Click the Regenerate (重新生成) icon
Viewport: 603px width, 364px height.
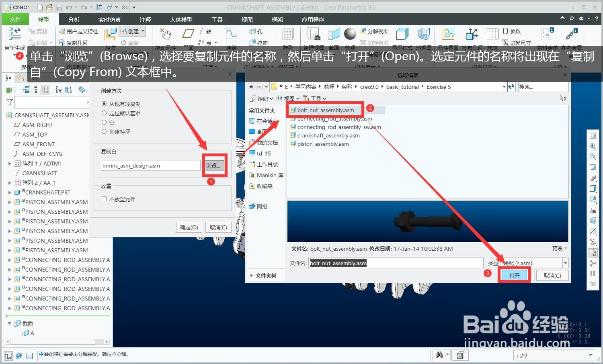(15, 34)
